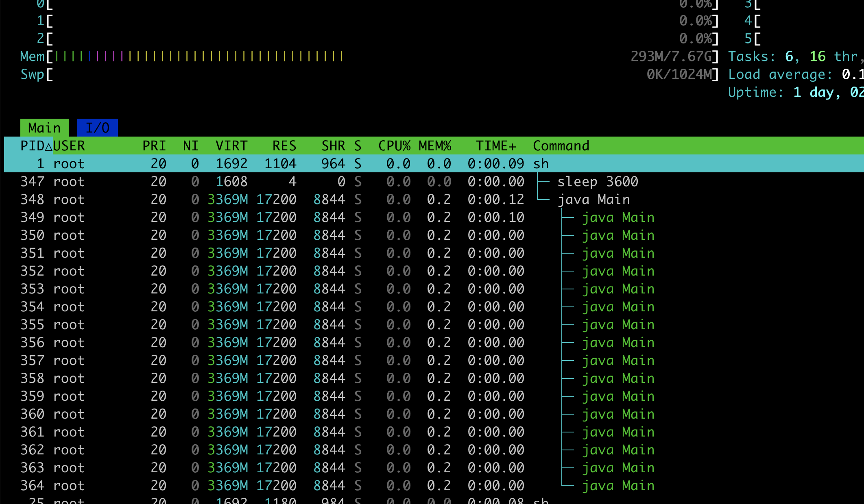Click the VIRT column header
This screenshot has width=864, height=504.
point(231,146)
